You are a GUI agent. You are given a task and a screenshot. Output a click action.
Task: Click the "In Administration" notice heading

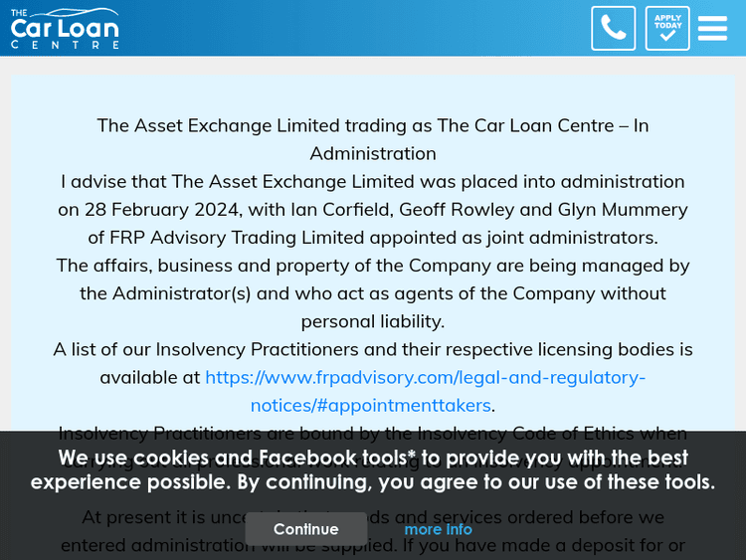(373, 139)
